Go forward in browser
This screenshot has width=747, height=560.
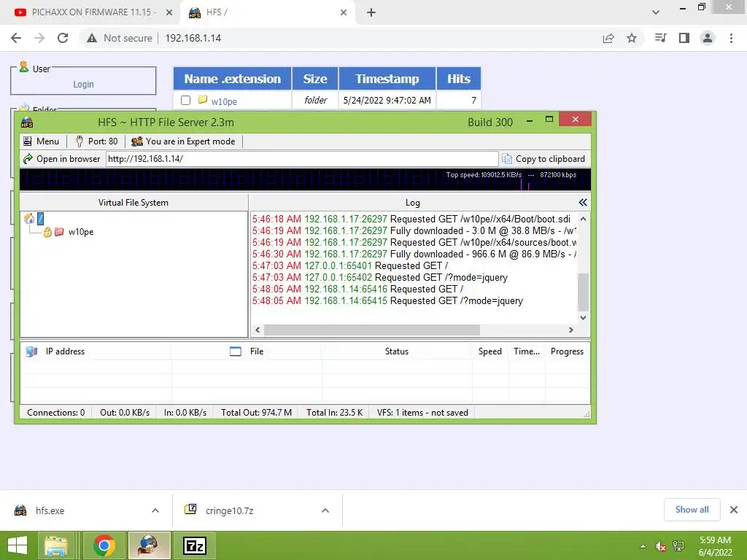coord(39,38)
